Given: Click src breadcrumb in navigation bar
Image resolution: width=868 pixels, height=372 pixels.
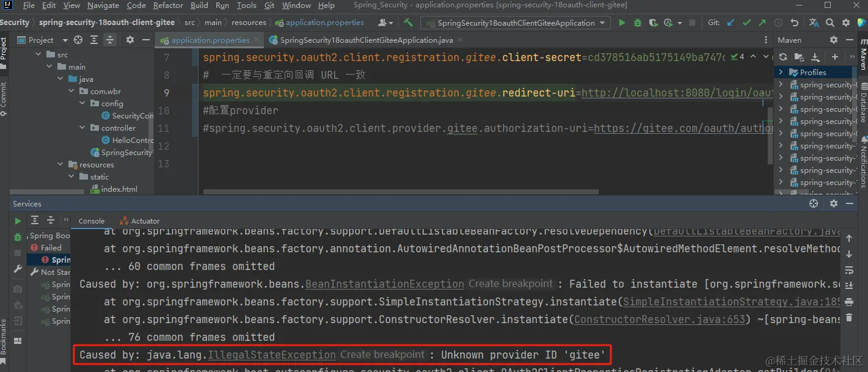Looking at the screenshot, I should click(x=190, y=23).
